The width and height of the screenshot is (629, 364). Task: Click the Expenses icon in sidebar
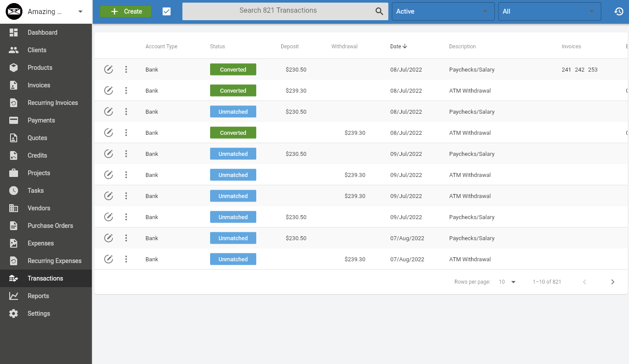pyautogui.click(x=14, y=243)
